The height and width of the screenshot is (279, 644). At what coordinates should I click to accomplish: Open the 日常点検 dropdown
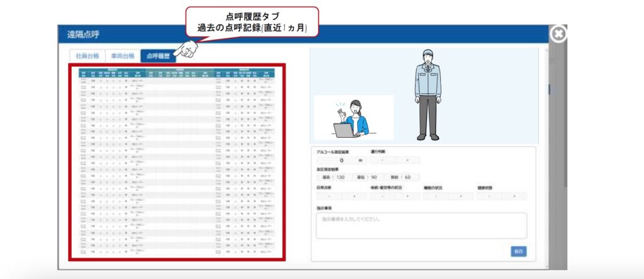pyautogui.click(x=341, y=196)
